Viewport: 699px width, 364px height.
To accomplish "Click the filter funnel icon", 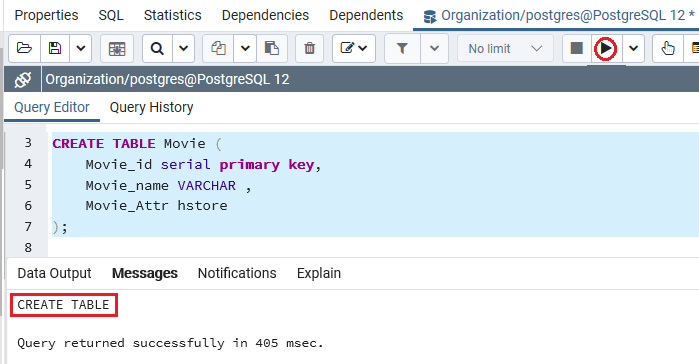I will [402, 48].
